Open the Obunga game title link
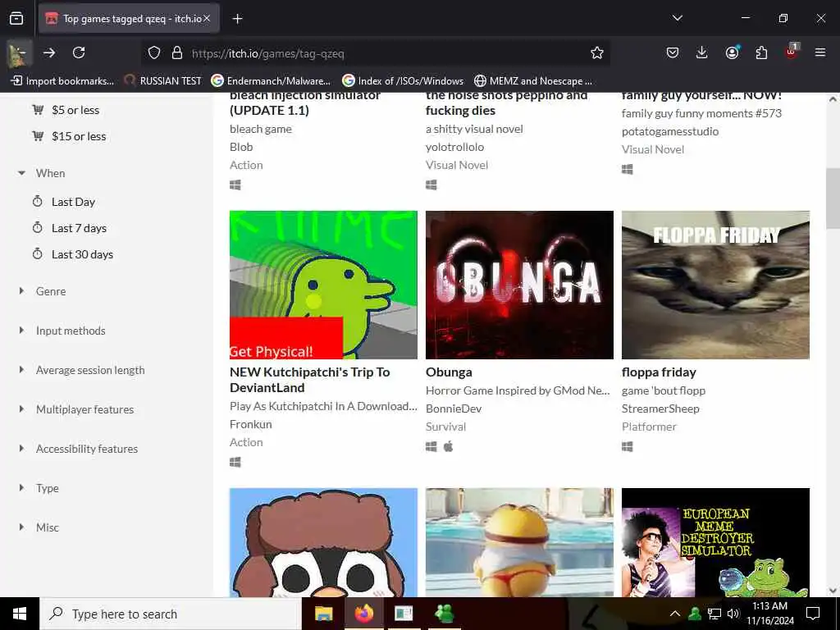840x630 pixels. tap(449, 372)
